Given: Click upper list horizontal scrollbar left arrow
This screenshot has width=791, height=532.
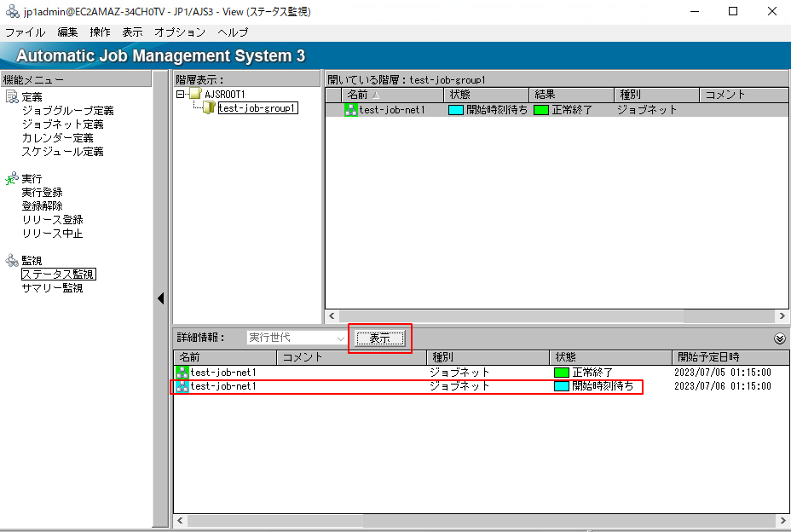Looking at the screenshot, I should 332,316.
